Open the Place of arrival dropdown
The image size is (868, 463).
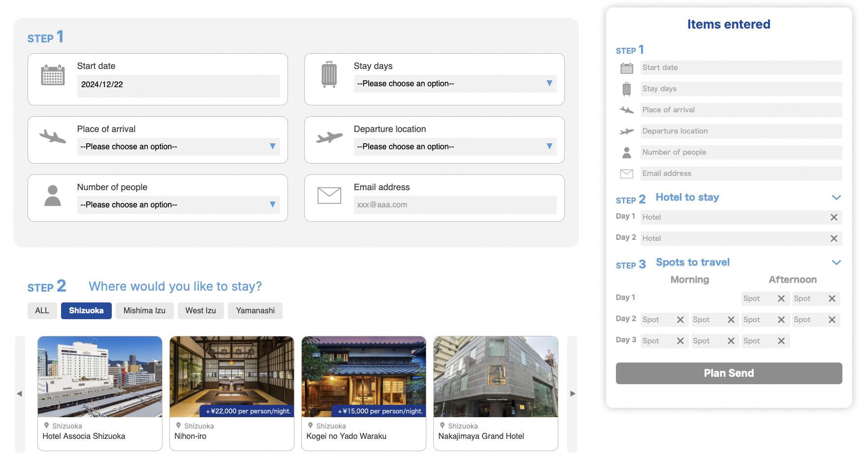tap(179, 147)
